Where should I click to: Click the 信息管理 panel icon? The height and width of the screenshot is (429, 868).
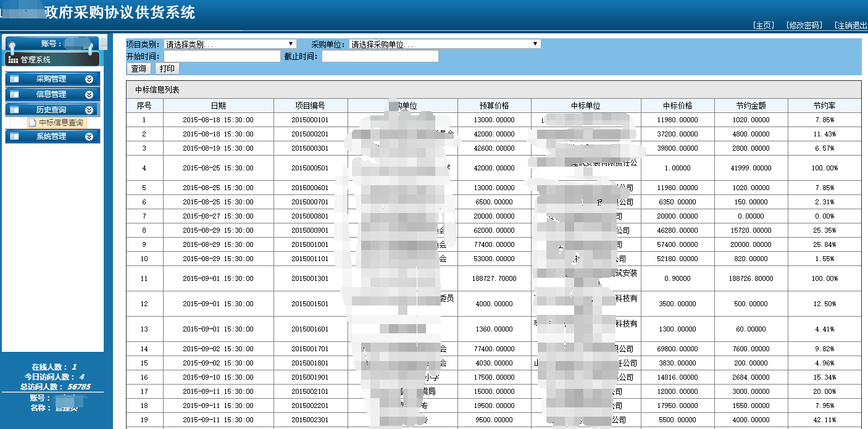click(15, 94)
